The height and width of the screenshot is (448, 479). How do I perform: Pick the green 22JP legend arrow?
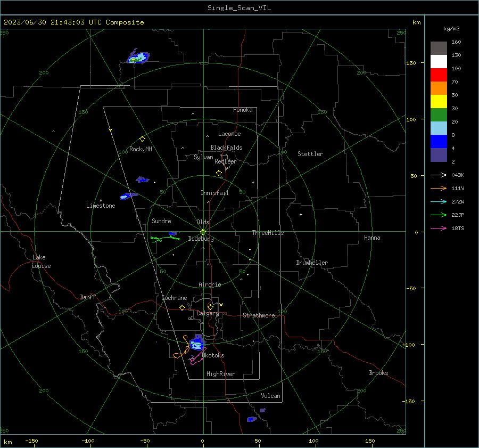click(x=439, y=215)
